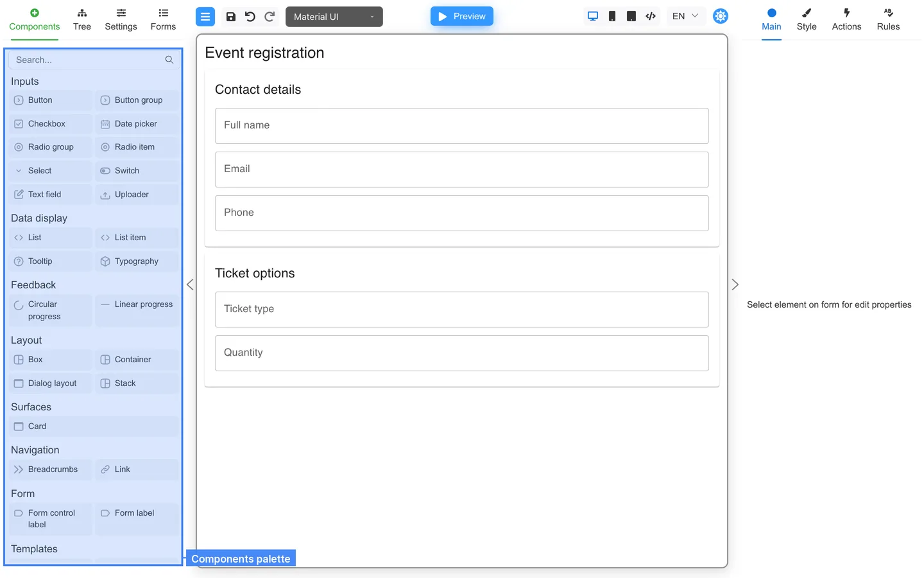Image resolution: width=924 pixels, height=578 pixels.
Task: Select the Button group component
Action: tap(137, 100)
